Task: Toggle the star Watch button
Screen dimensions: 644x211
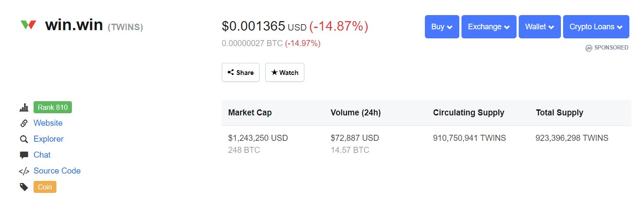Action: tap(285, 72)
